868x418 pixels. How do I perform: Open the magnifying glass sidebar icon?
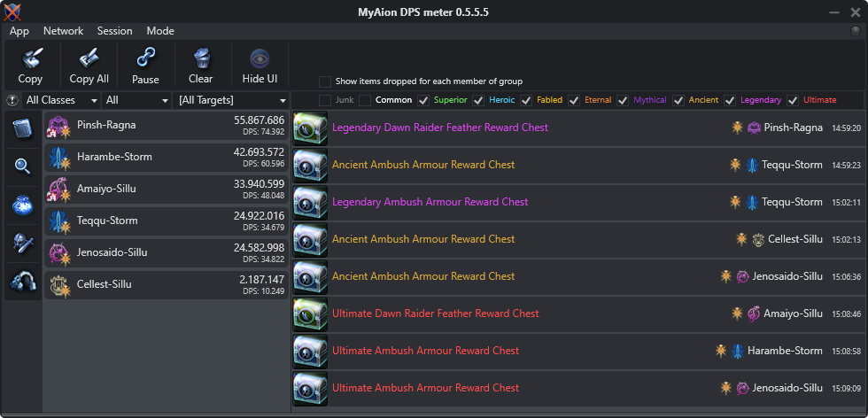23,166
